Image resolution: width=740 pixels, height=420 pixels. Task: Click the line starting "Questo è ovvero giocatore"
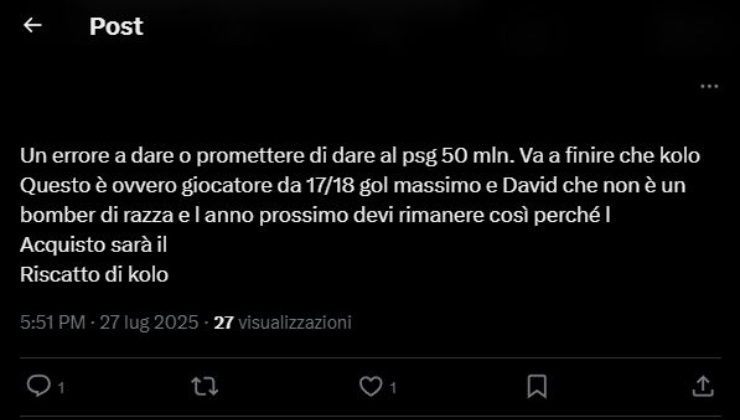[353, 186]
